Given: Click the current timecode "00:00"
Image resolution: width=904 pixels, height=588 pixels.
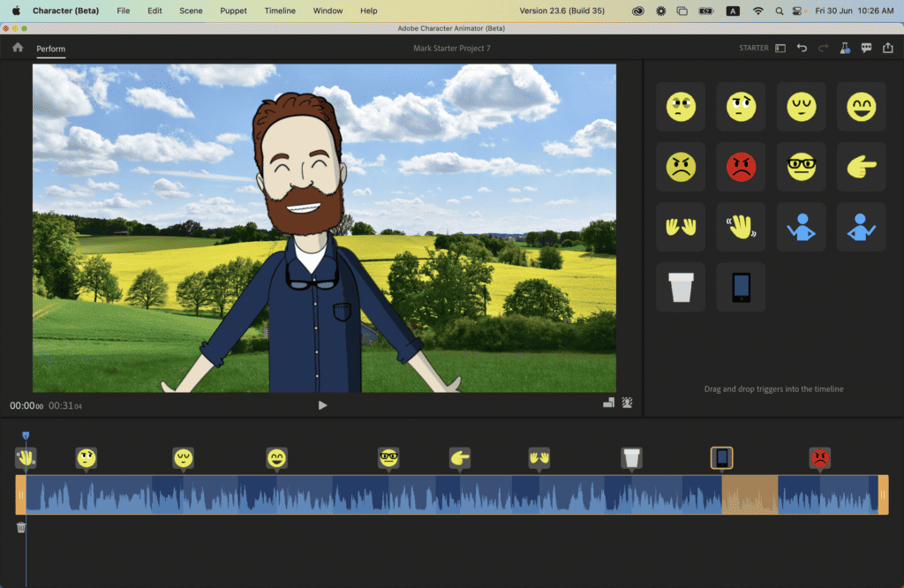Looking at the screenshot, I should (26, 406).
